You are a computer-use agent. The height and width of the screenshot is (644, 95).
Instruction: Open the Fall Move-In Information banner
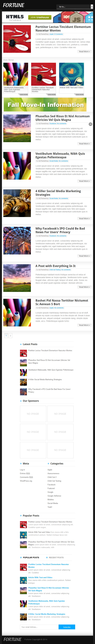[x=45, y=104]
